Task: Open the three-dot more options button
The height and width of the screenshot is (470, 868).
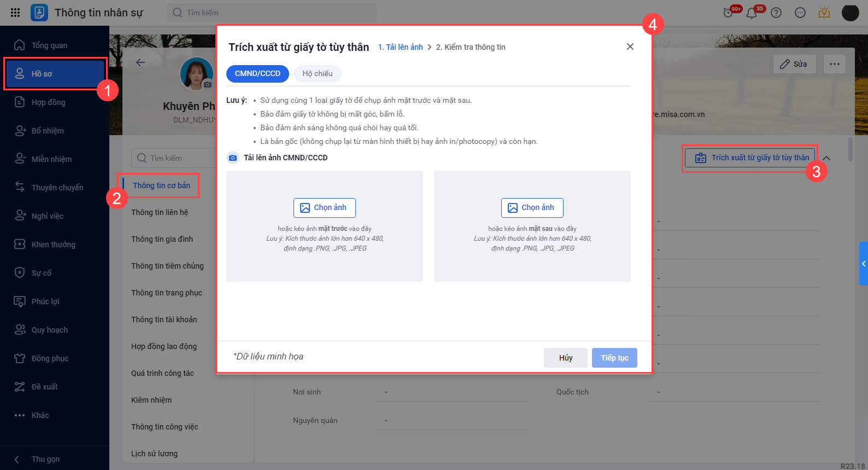Action: pos(835,64)
